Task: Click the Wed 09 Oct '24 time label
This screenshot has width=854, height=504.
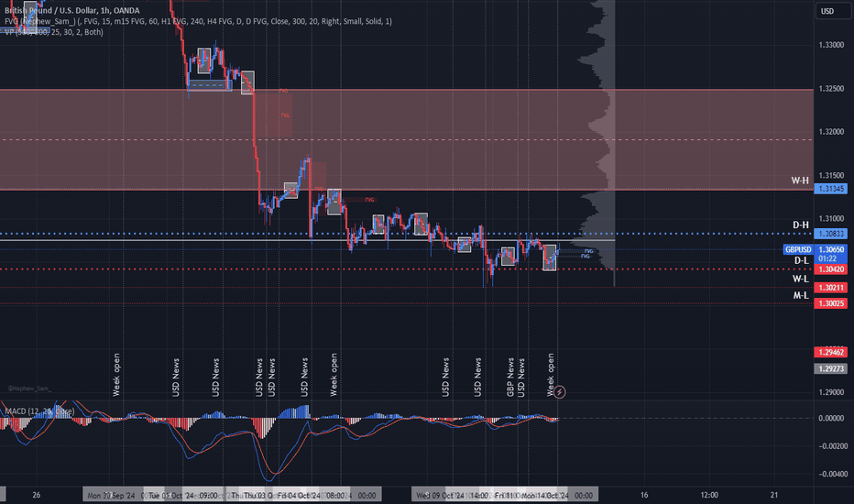Action: point(440,495)
